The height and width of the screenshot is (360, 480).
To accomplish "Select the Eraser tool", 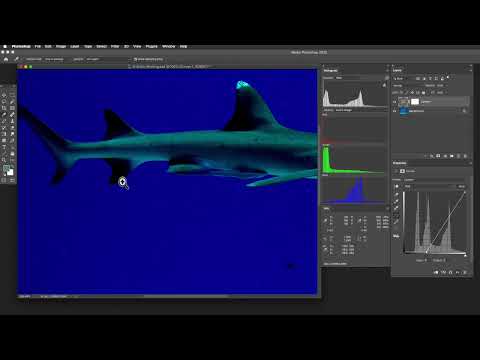I will tap(12, 128).
